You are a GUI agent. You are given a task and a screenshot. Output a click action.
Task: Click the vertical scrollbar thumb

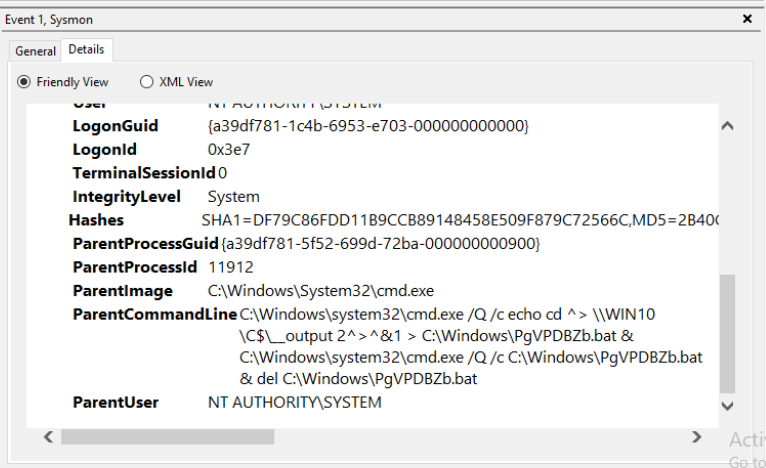tap(727, 335)
